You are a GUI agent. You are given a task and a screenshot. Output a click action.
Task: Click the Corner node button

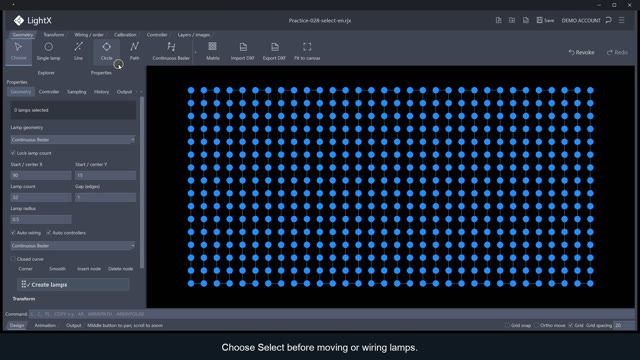pos(25,269)
